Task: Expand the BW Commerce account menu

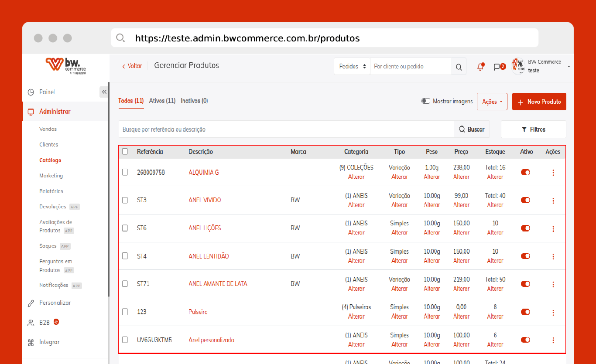Action: [x=569, y=66]
